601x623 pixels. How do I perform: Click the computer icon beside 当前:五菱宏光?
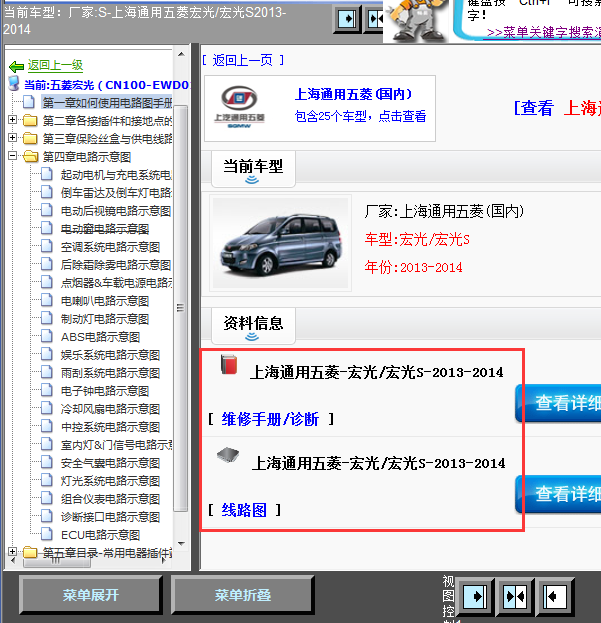pyautogui.click(x=14, y=83)
